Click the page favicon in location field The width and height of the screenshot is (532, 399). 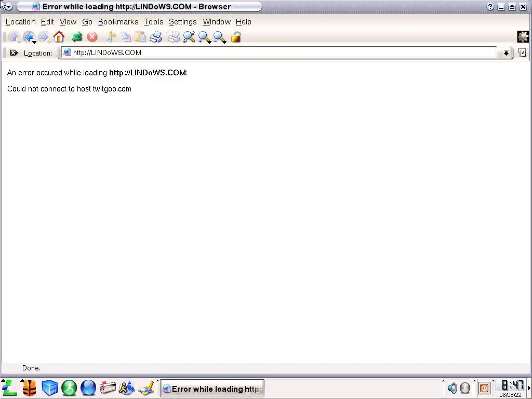(x=67, y=52)
